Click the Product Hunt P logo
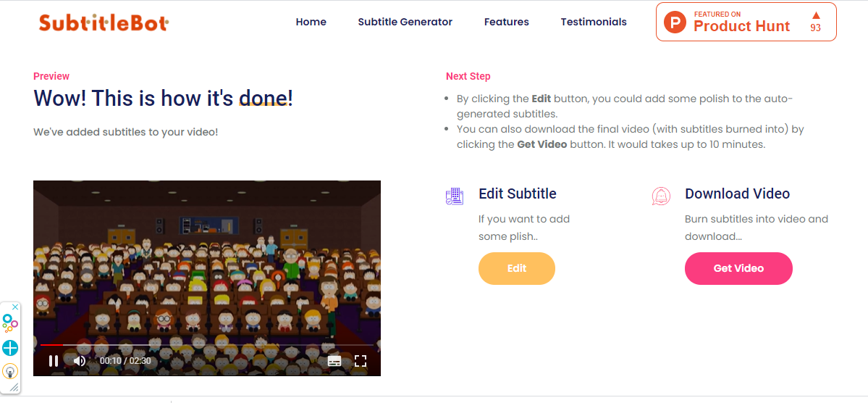Viewport: 868px width, 403px height. tap(675, 22)
